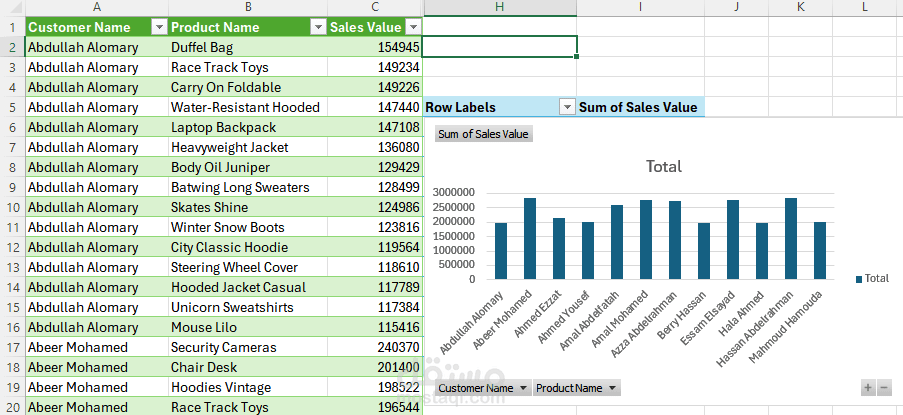Select column C header

coord(375,7)
